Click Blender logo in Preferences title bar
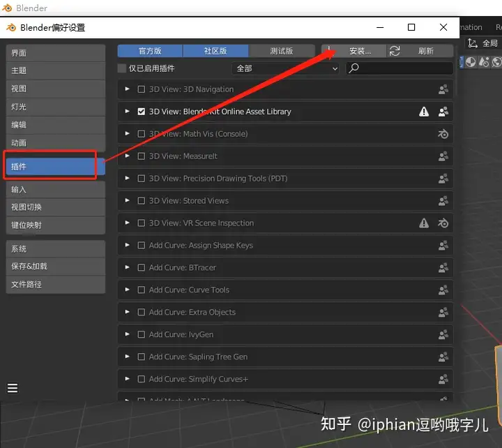 (11, 27)
